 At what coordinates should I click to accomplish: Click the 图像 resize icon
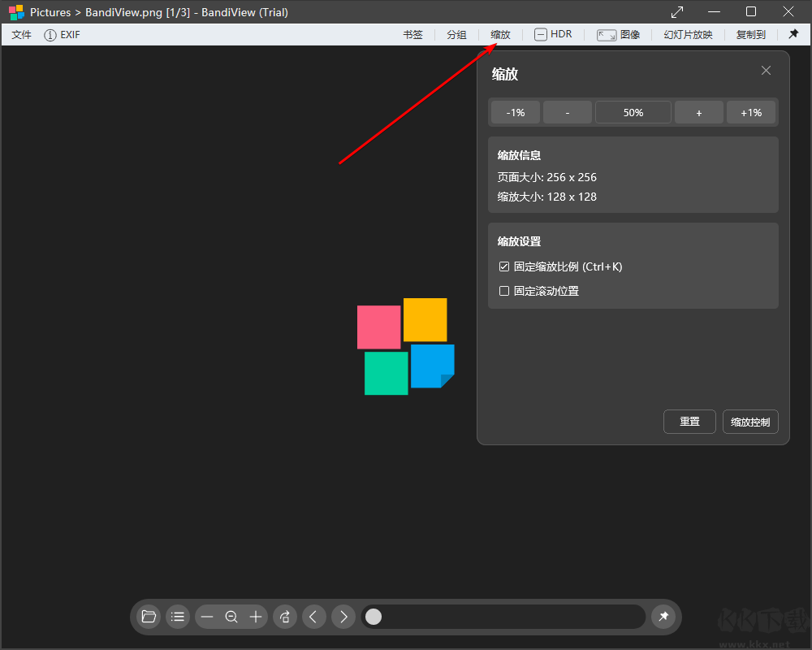(x=607, y=35)
